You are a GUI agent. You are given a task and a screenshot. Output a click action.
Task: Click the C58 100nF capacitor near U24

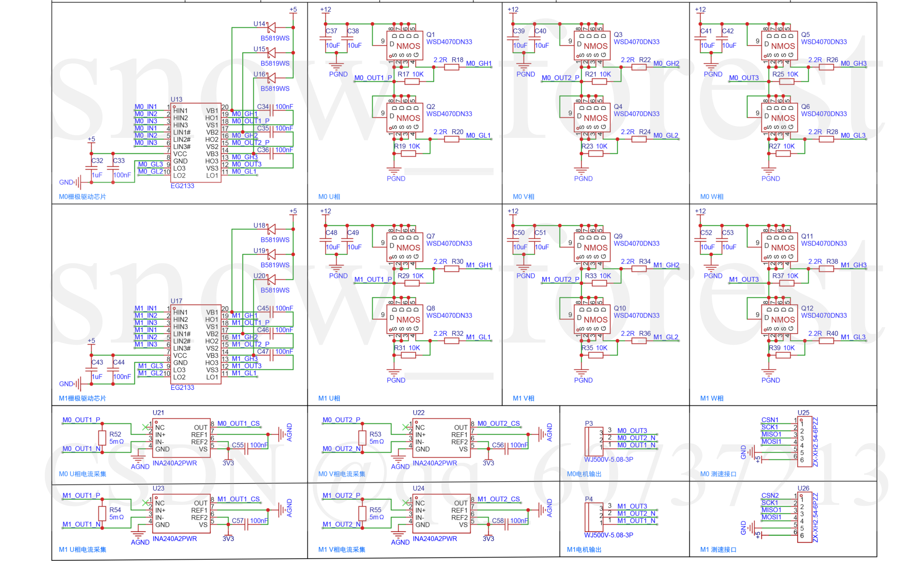(x=507, y=524)
